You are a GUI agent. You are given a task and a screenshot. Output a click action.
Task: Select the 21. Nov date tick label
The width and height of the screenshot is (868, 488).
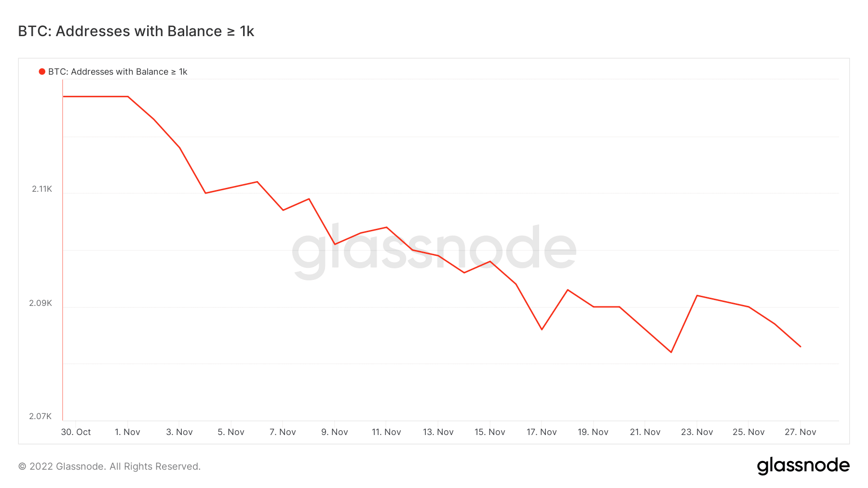645,432
